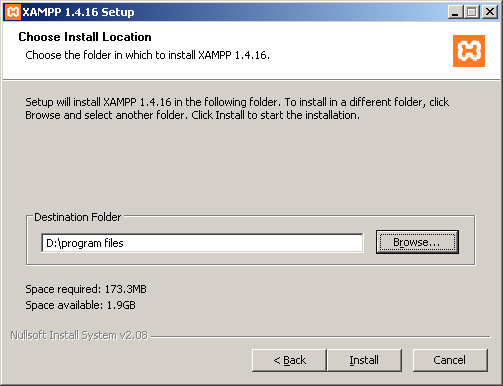
Task: Click the 'Choose Install Location' heading
Action: 85,37
